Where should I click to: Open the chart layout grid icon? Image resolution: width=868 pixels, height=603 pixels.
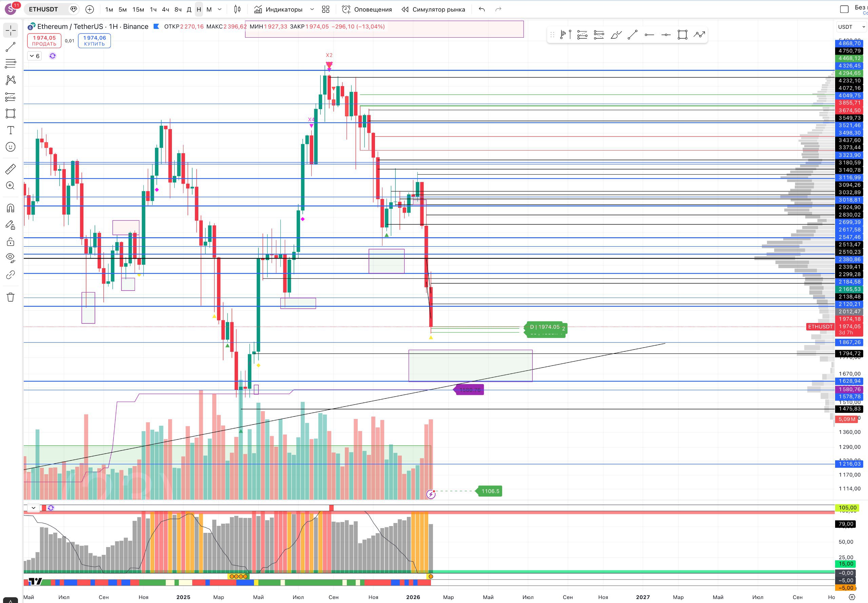(326, 9)
